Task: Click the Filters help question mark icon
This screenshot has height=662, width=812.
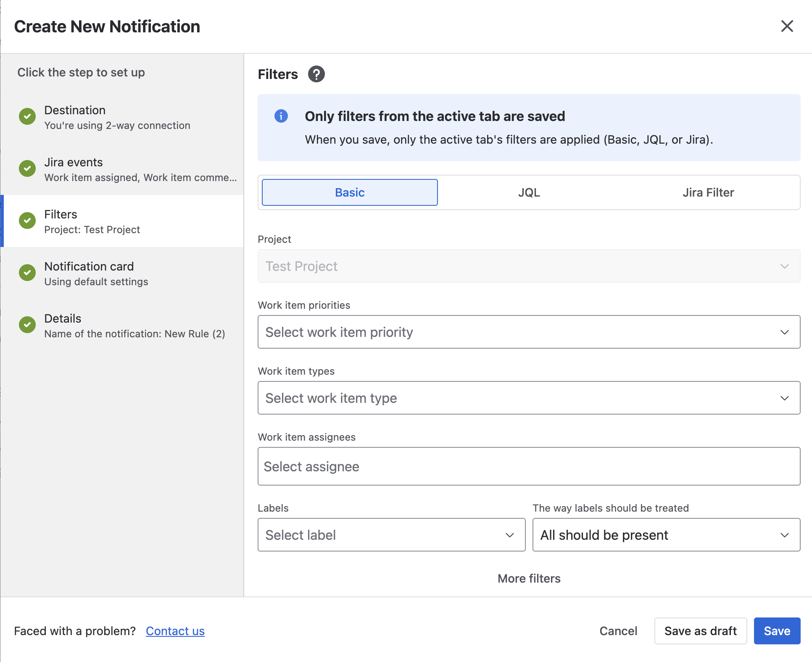Action: click(316, 74)
